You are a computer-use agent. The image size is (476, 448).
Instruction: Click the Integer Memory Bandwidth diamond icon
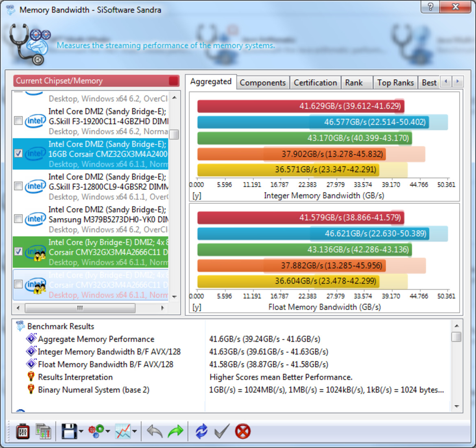31,351
